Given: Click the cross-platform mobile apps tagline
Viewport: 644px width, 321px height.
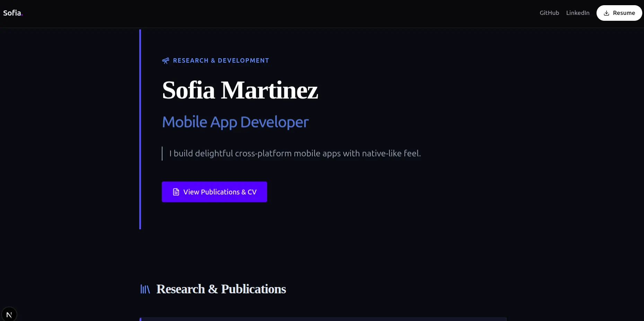Looking at the screenshot, I should pyautogui.click(x=295, y=153).
